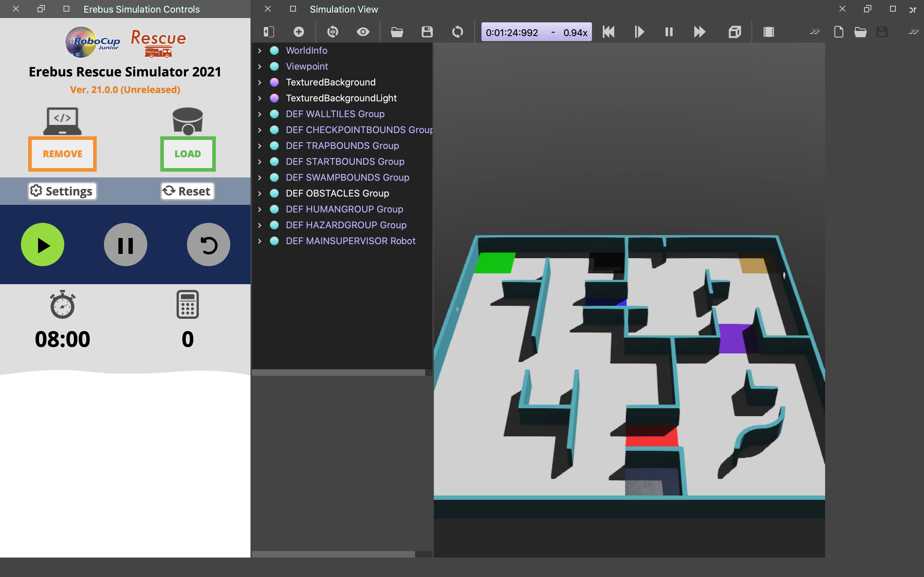924x577 pixels.
Task: Toggle the rendering cube icon
Action: [735, 32]
